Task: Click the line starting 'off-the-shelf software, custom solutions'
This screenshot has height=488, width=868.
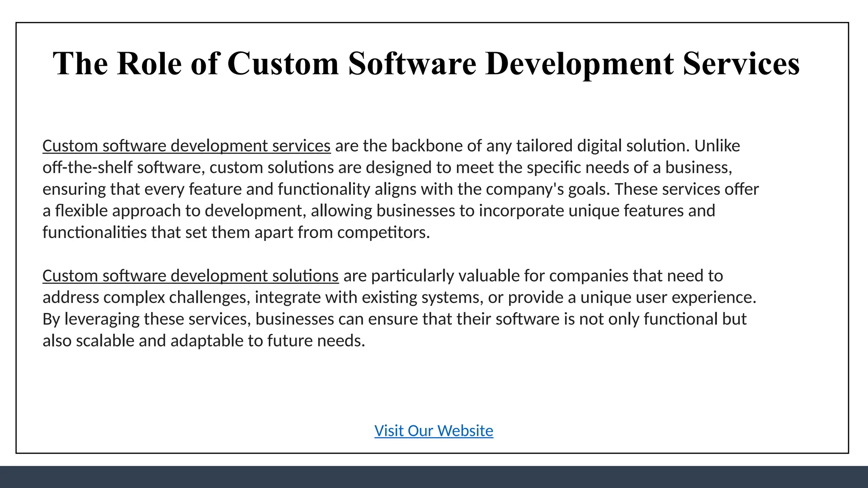Action: (x=387, y=167)
